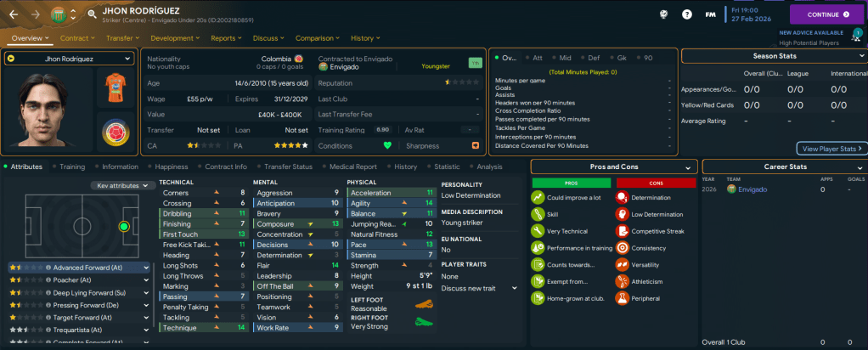Open the Transfer menu

coord(123,38)
